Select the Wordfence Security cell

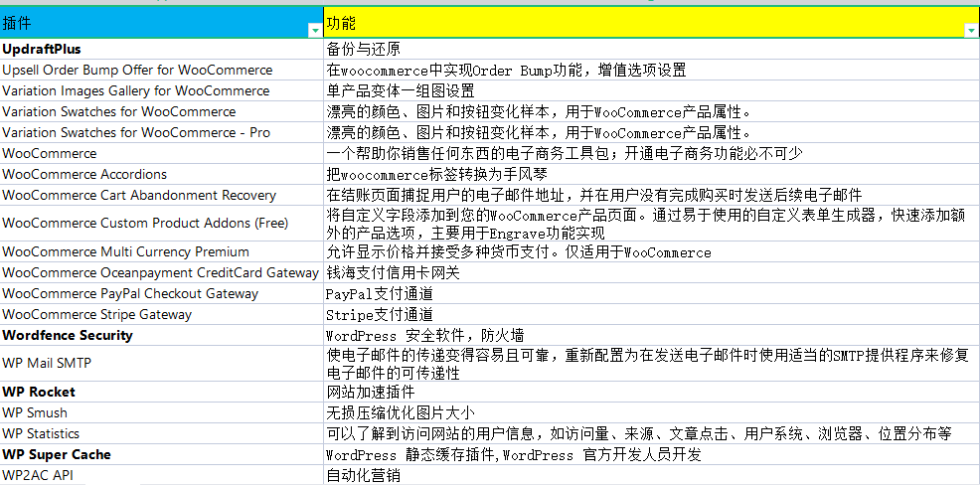point(161,335)
